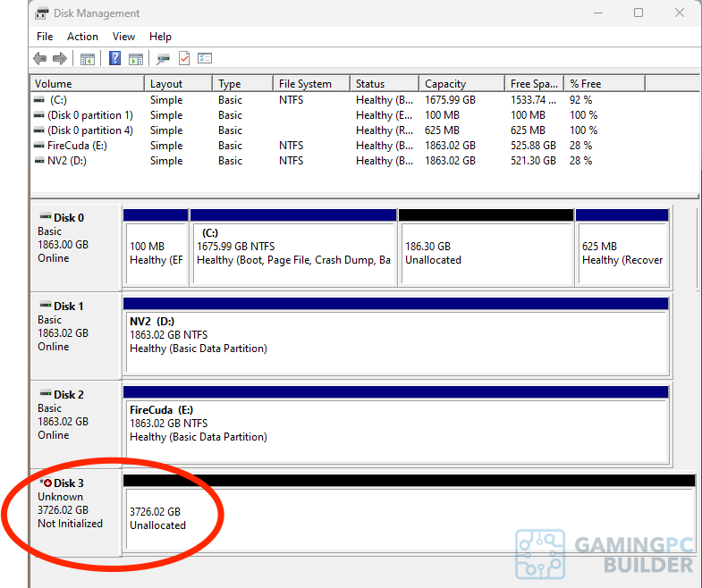
Task: Click the 92 % free cell
Action: tap(580, 100)
